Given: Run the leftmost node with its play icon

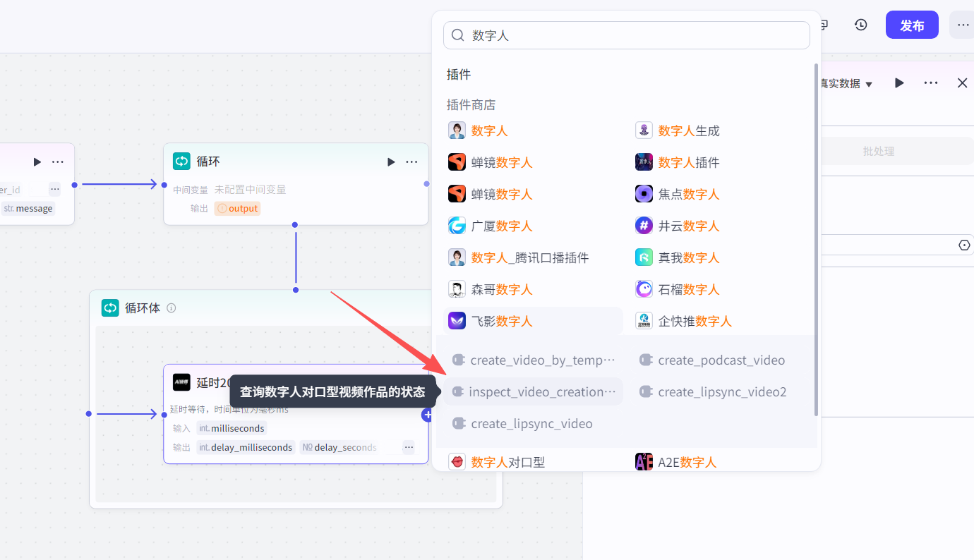Looking at the screenshot, I should point(37,162).
